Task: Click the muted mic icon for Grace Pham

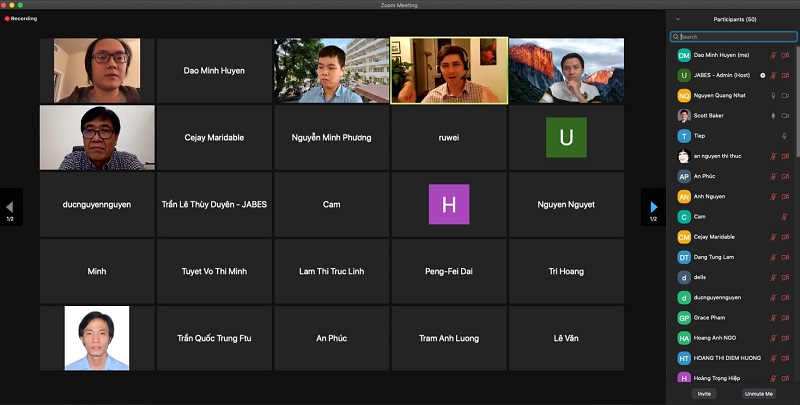Action: coord(773,317)
